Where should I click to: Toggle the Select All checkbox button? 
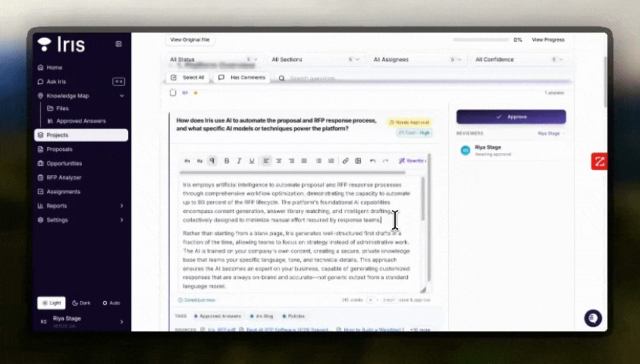coord(187,77)
